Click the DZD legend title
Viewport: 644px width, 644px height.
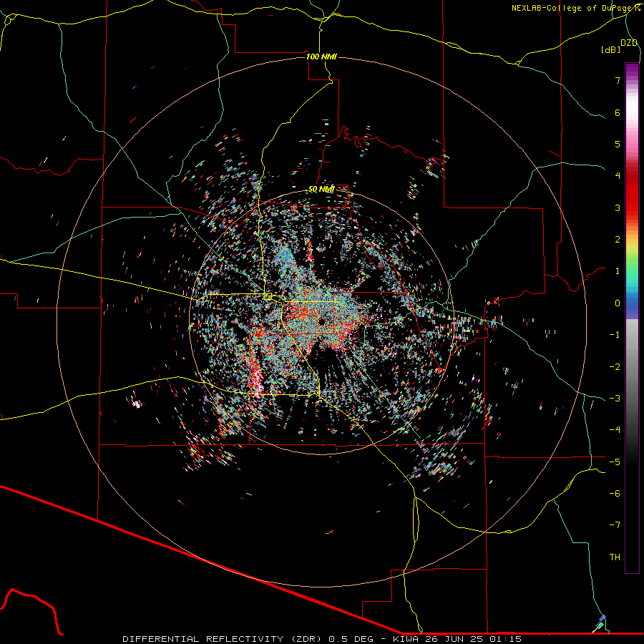(x=629, y=43)
